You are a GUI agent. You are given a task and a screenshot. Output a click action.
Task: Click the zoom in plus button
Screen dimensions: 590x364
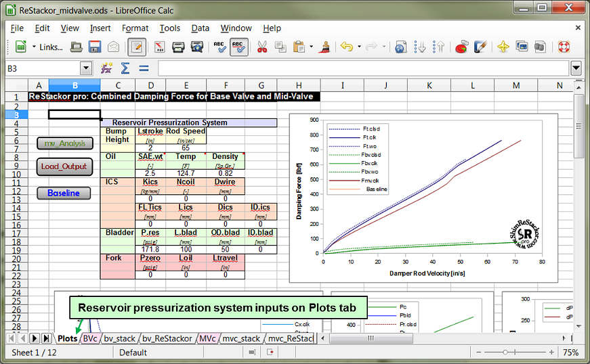point(551,352)
